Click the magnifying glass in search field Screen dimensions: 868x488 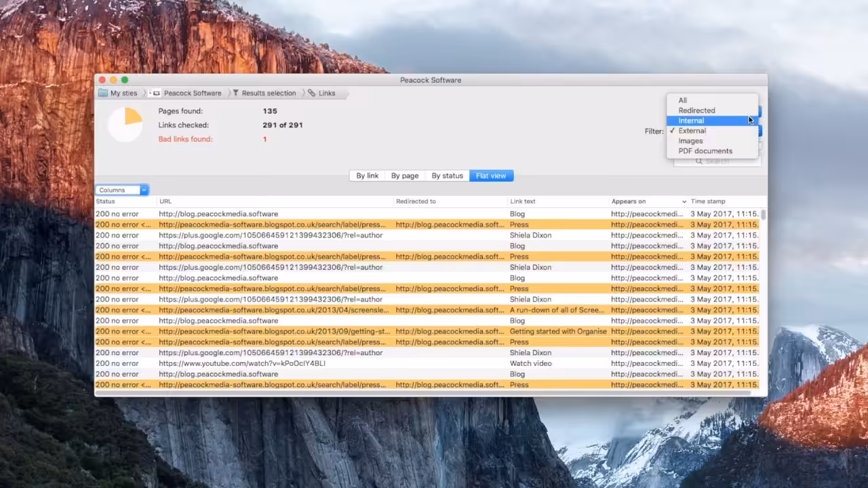click(x=698, y=161)
